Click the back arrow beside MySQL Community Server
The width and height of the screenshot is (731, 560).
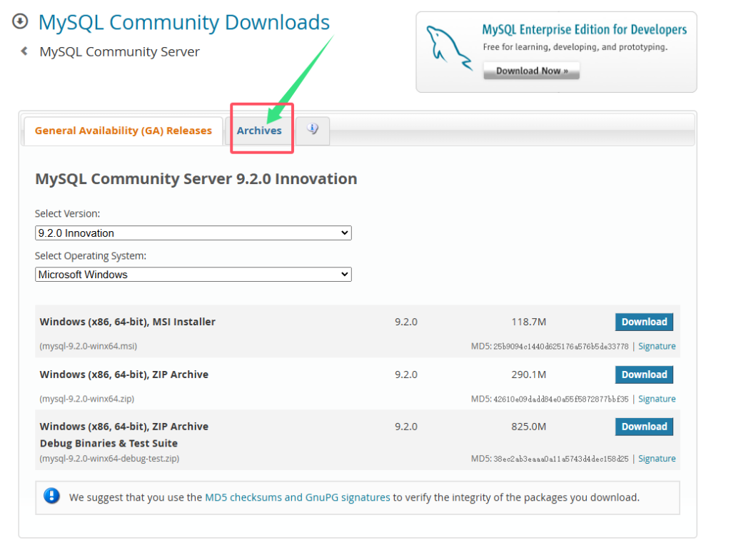(24, 51)
